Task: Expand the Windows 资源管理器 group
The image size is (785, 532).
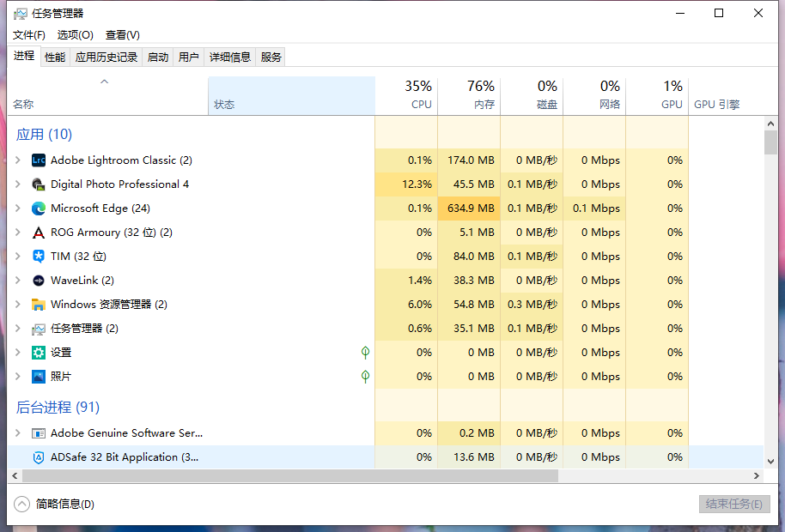Action: coord(18,304)
